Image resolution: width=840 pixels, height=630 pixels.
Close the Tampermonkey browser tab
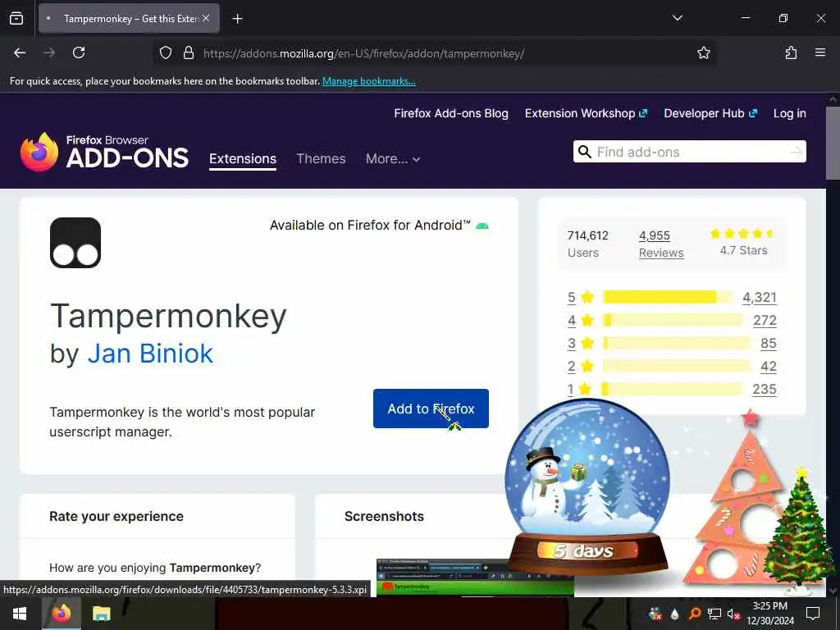pyautogui.click(x=206, y=18)
